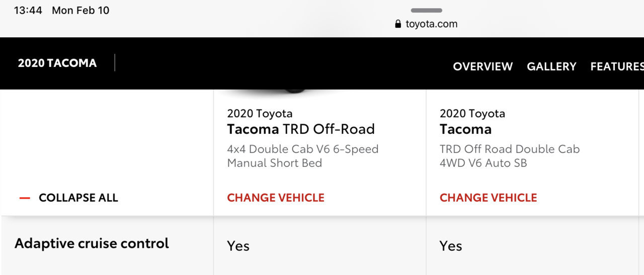
Task: Tap the padlock icon beside toyota.com
Action: [x=398, y=24]
